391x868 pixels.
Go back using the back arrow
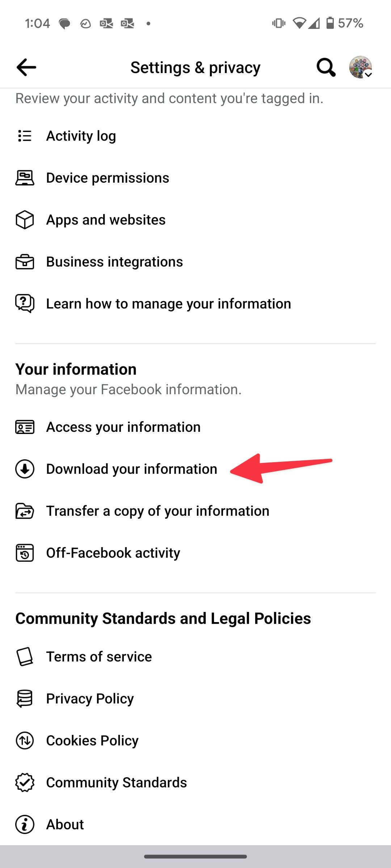pos(26,67)
